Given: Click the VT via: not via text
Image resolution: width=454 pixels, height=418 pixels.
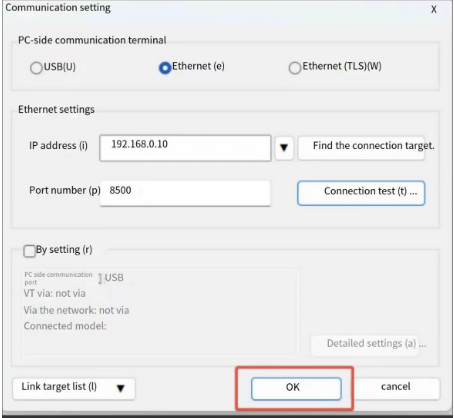Looking at the screenshot, I should pos(54,293).
